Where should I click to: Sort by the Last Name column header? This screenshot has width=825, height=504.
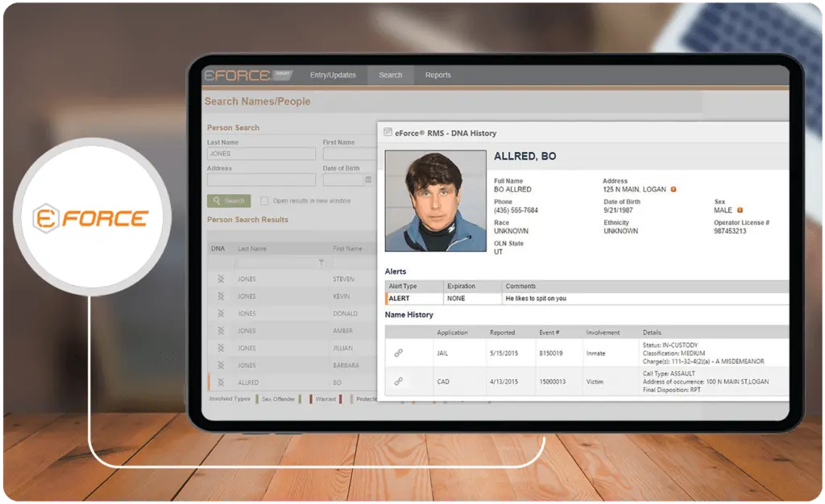pyautogui.click(x=251, y=249)
